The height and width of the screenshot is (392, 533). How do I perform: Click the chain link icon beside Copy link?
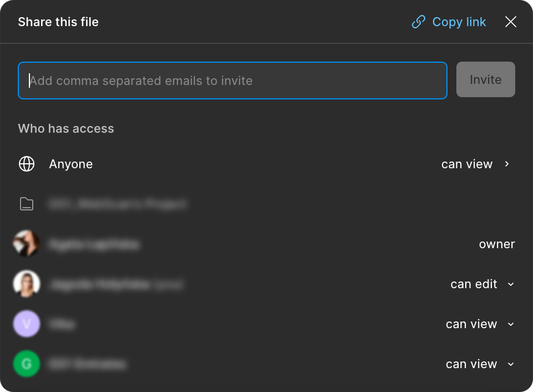(x=418, y=22)
